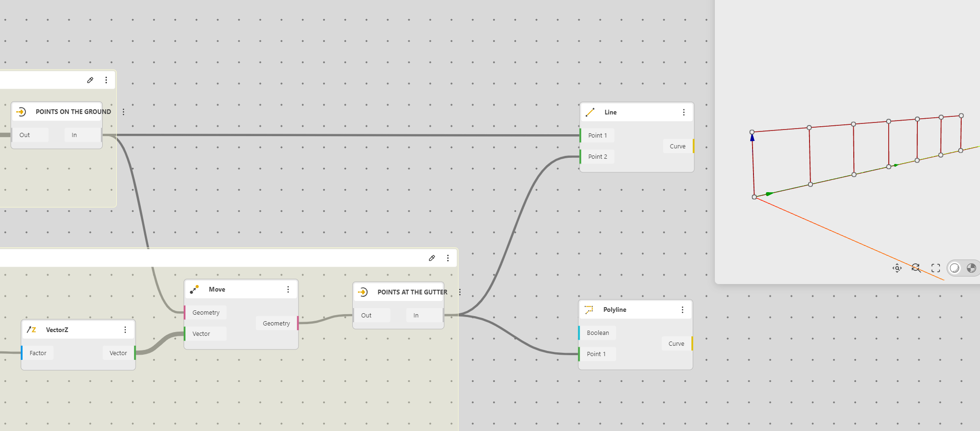Select the Move node title
The image size is (980, 431).
[217, 289]
